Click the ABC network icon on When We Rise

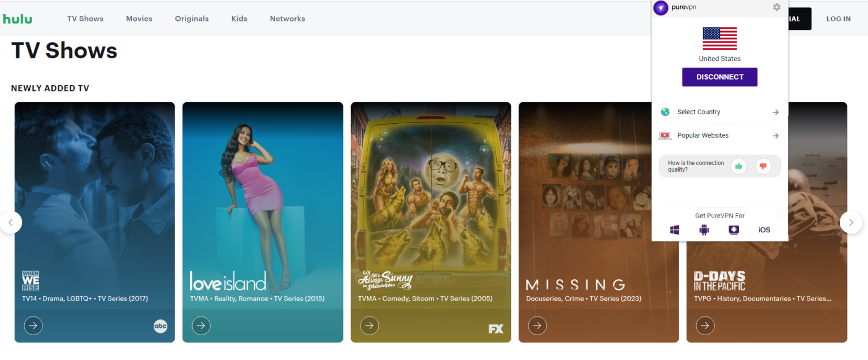tap(160, 326)
